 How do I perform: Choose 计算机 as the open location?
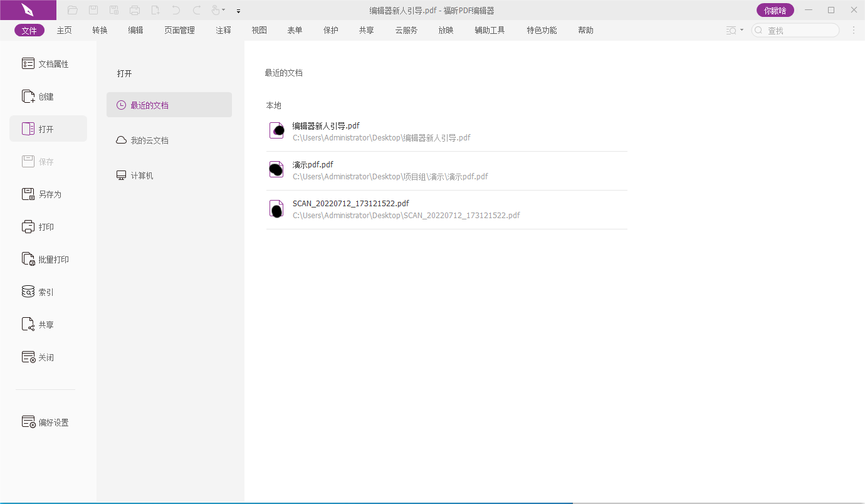[x=142, y=176]
